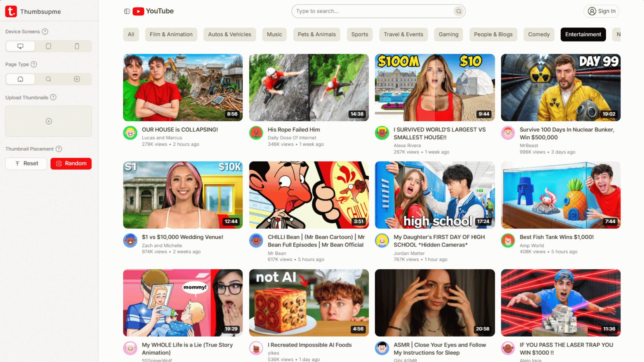
Task: Select the Comedy category chip
Action: (539, 34)
